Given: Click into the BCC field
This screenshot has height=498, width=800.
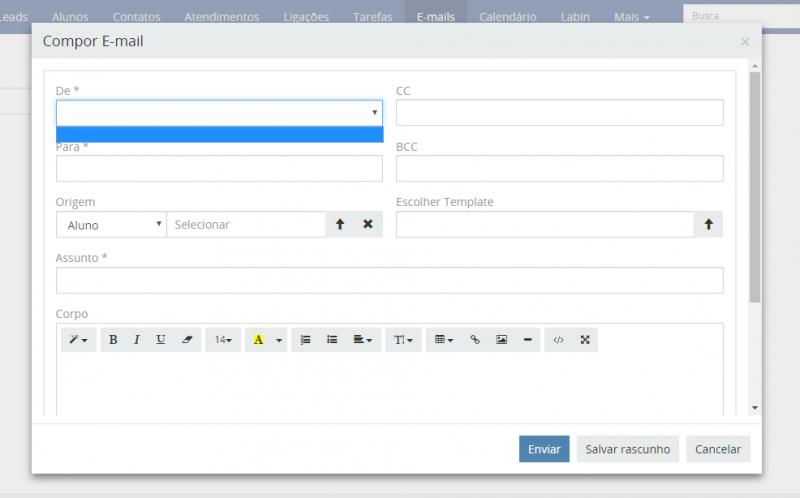Looking at the screenshot, I should (560, 168).
